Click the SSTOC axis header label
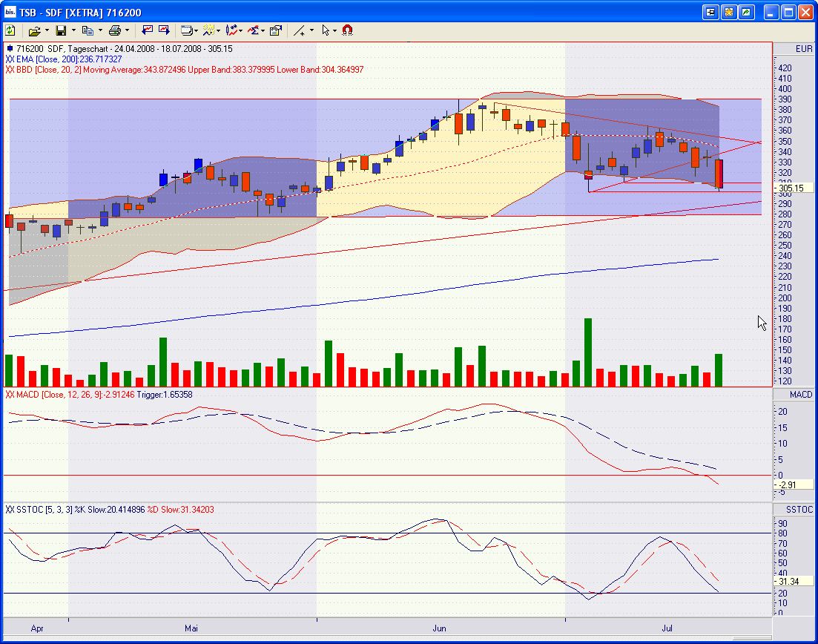This screenshot has width=818, height=644. 799,510
